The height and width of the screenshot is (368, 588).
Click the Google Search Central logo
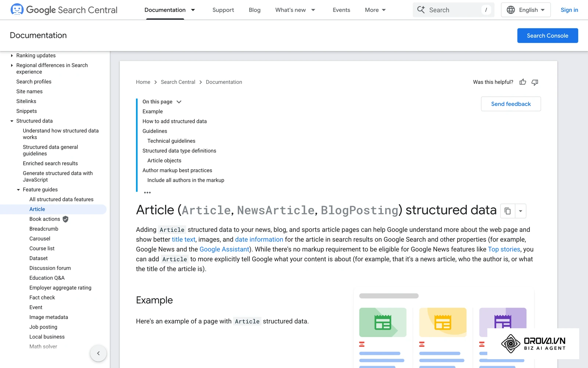point(64,10)
